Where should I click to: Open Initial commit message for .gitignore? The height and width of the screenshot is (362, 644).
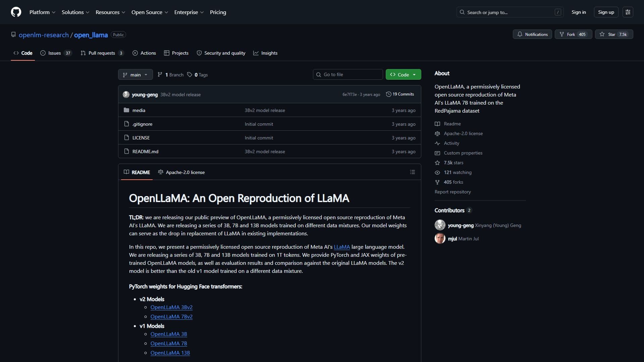[x=259, y=124]
